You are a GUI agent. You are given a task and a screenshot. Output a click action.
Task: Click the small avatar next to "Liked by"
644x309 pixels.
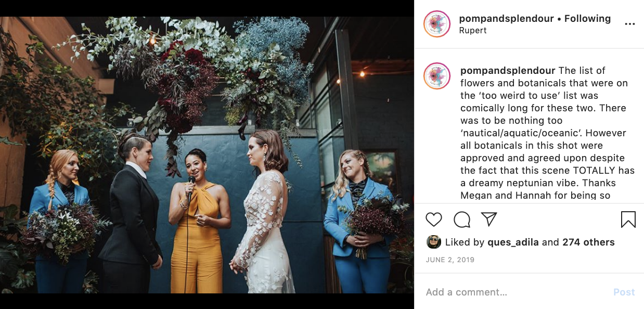click(x=434, y=242)
